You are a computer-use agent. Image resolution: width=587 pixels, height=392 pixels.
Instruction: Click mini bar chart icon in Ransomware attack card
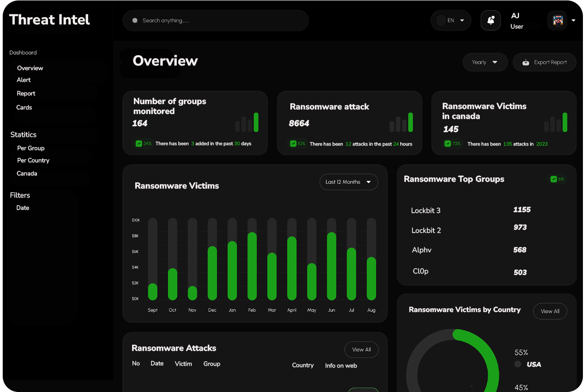coord(401,123)
